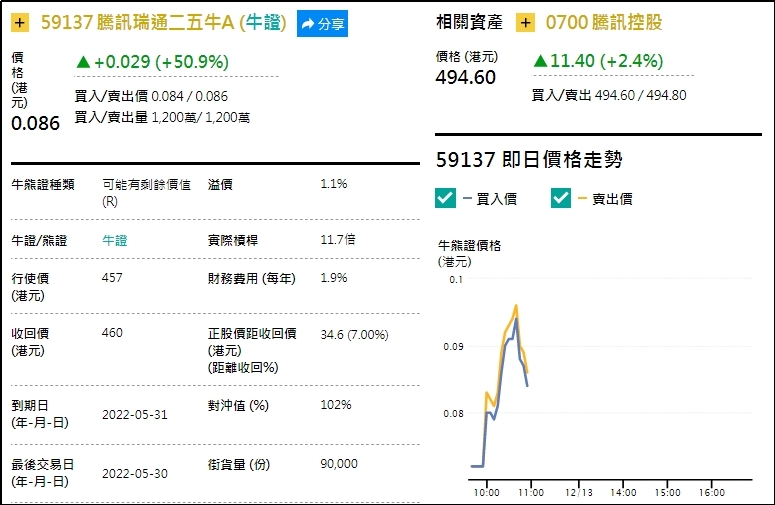Click the underlying bid/ask 494.60 / 494.80

tap(641, 95)
